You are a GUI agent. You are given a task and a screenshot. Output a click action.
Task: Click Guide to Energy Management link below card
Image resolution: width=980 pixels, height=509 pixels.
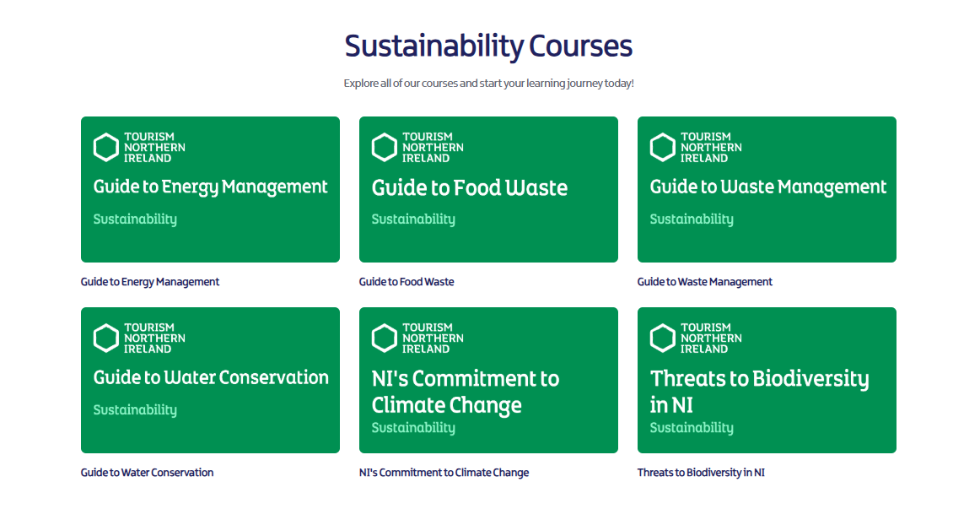tap(150, 282)
